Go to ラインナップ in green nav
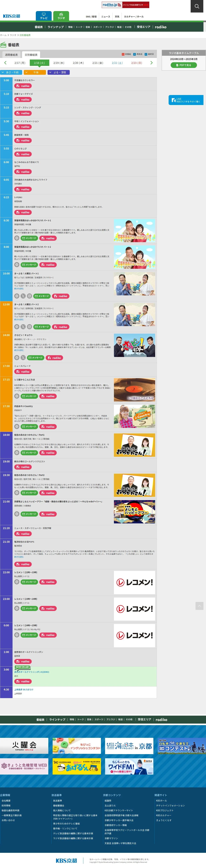The image size is (206, 868). (x=56, y=27)
